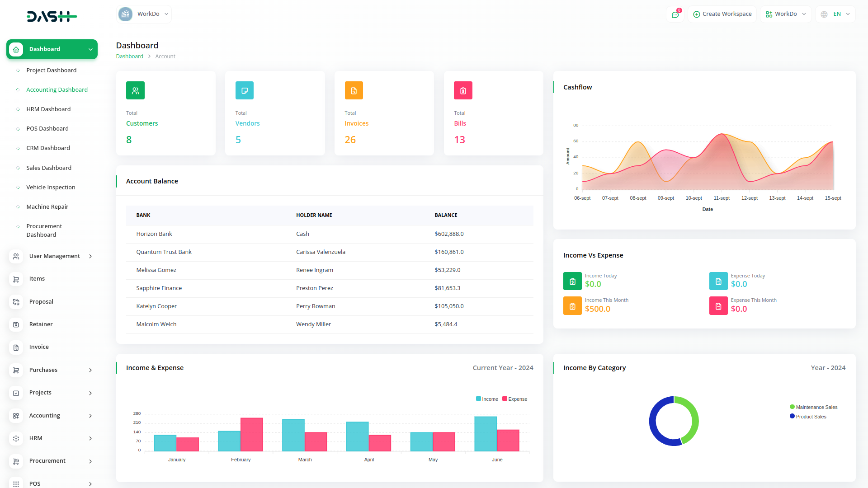This screenshot has width=868, height=488.
Task: Open the Dashboard breadcrumb link
Action: (x=130, y=56)
